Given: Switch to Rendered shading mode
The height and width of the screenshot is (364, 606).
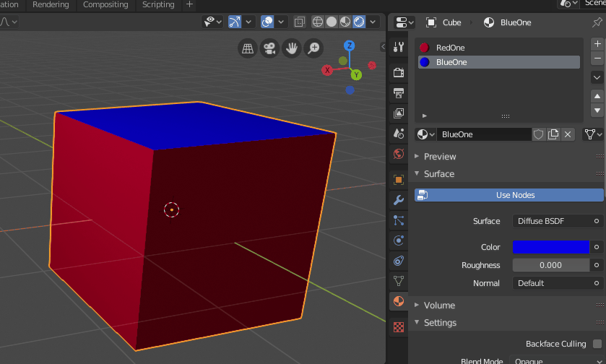Looking at the screenshot, I should click(359, 22).
